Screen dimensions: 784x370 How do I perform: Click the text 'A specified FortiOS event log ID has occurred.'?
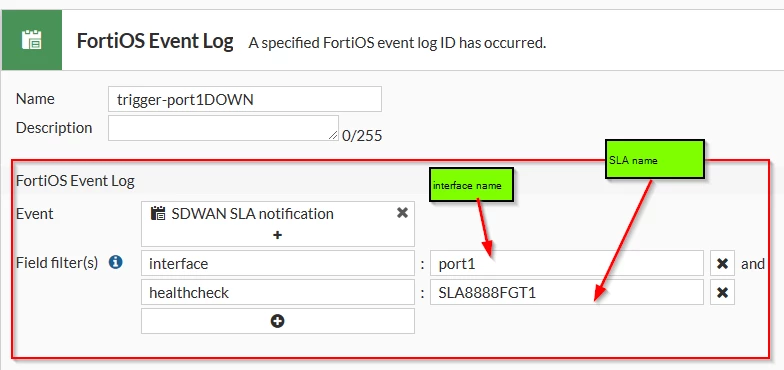[397, 43]
